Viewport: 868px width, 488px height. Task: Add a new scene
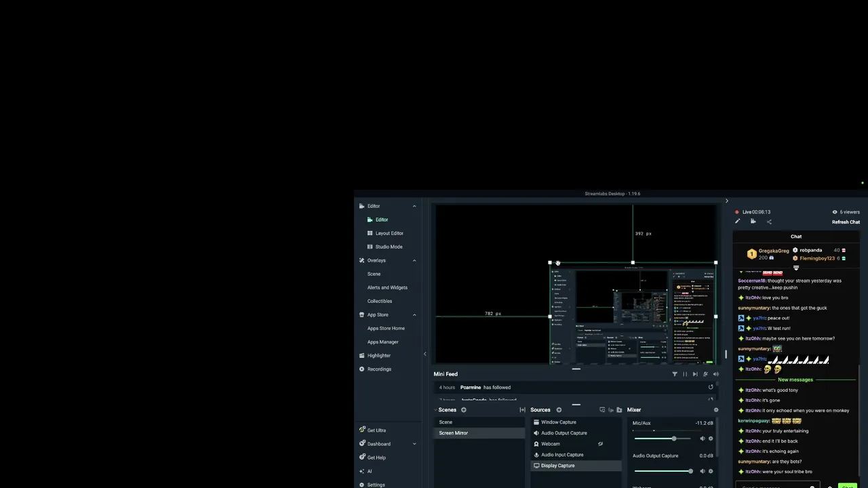pyautogui.click(x=464, y=410)
